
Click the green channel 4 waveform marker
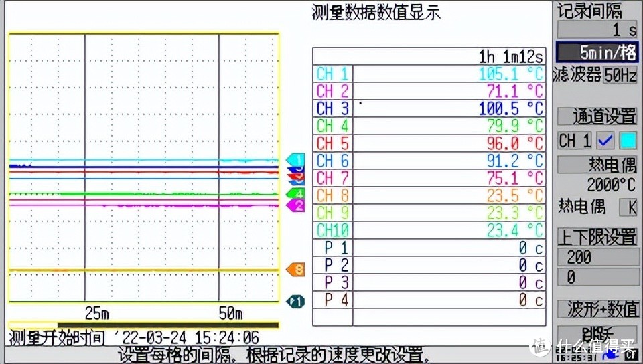click(295, 193)
